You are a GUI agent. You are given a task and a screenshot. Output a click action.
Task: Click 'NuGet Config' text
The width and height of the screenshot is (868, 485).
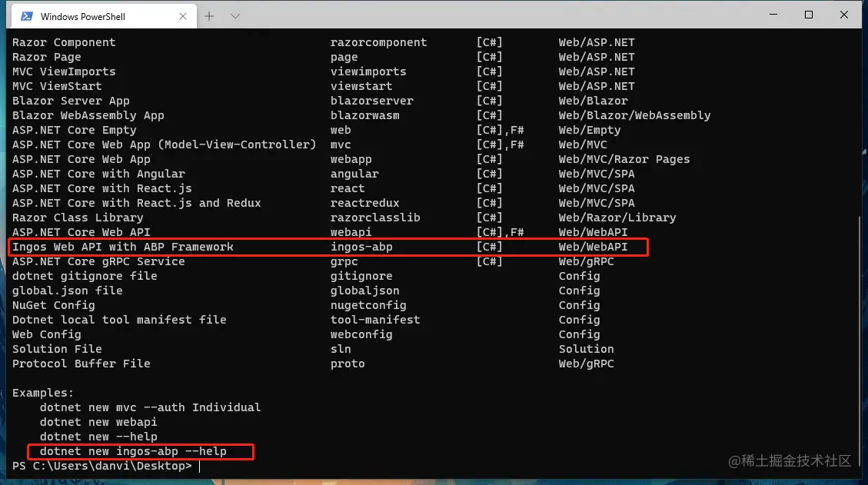tap(54, 305)
